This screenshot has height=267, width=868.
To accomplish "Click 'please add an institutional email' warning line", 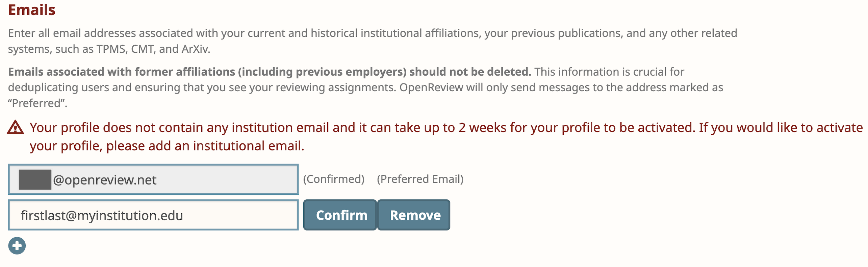I will point(205,146).
